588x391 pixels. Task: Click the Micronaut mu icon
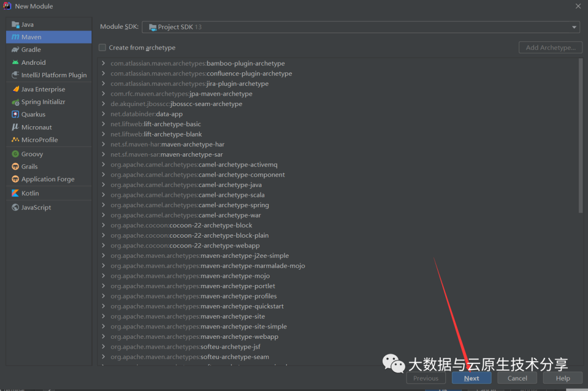pyautogui.click(x=15, y=127)
